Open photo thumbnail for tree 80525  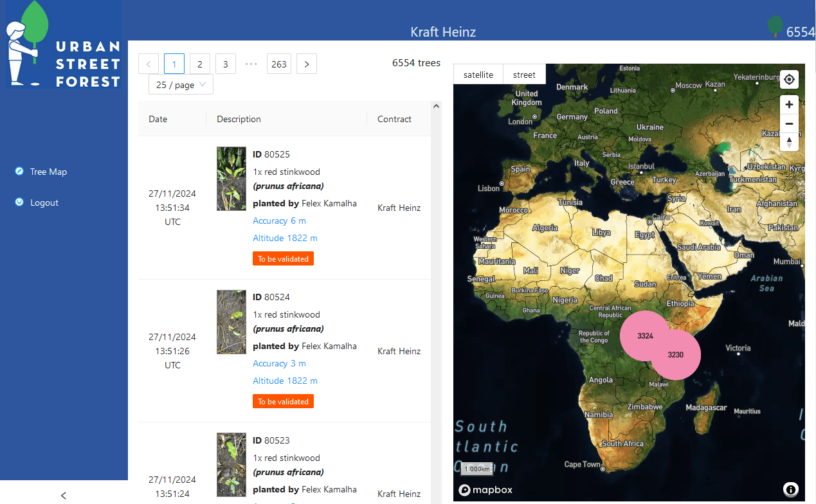pos(231,179)
